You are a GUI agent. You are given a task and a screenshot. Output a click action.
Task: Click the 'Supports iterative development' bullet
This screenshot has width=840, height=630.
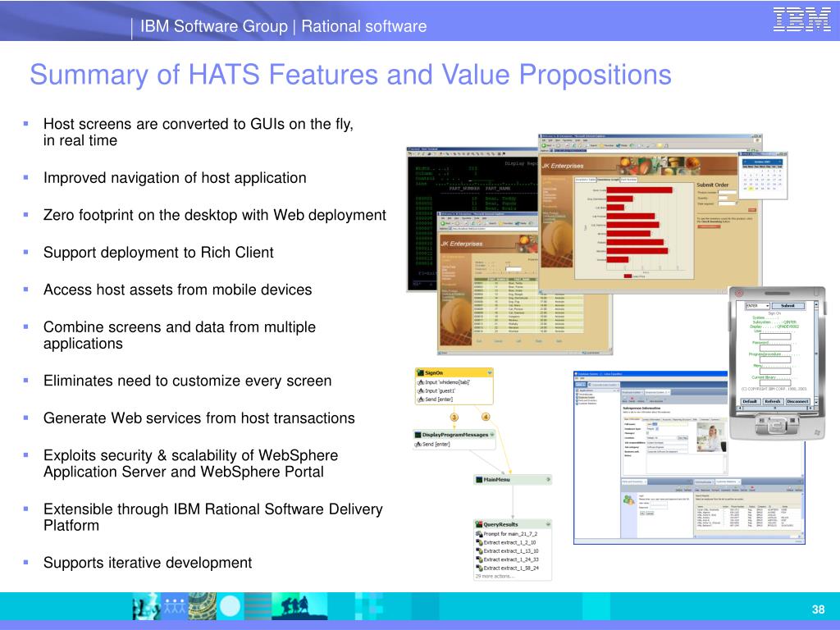pos(148,563)
